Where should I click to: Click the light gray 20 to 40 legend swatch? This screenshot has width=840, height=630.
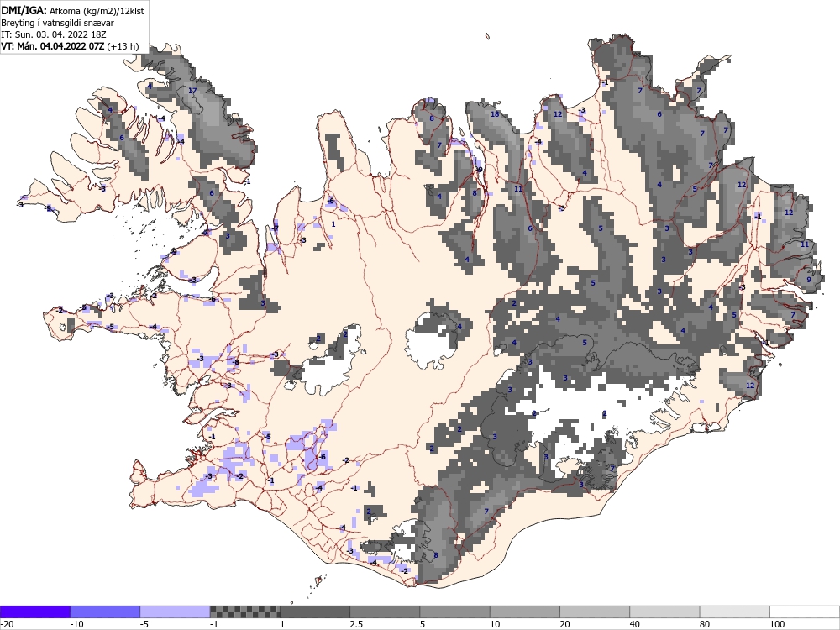point(595,612)
